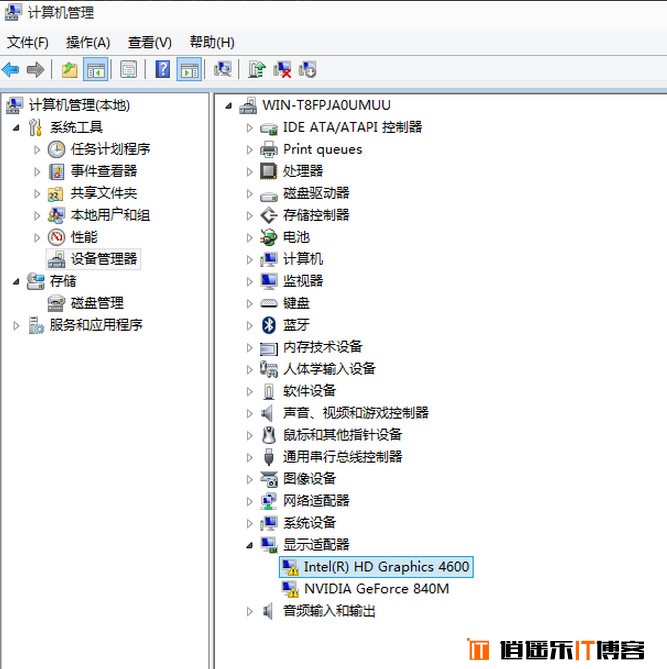Expand the 音频输入和输出 node
Viewport: 667px width, 669px height.
(250, 611)
